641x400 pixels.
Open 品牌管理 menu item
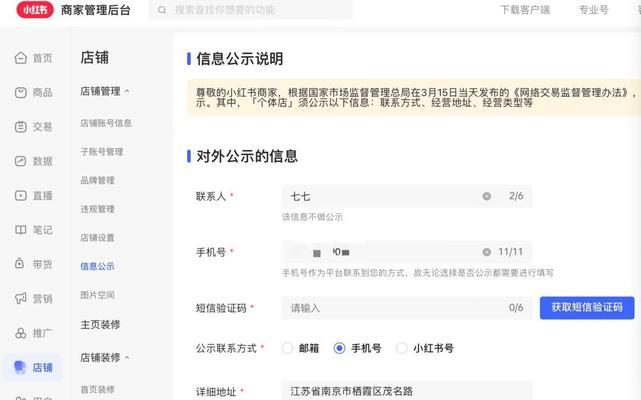click(x=97, y=180)
